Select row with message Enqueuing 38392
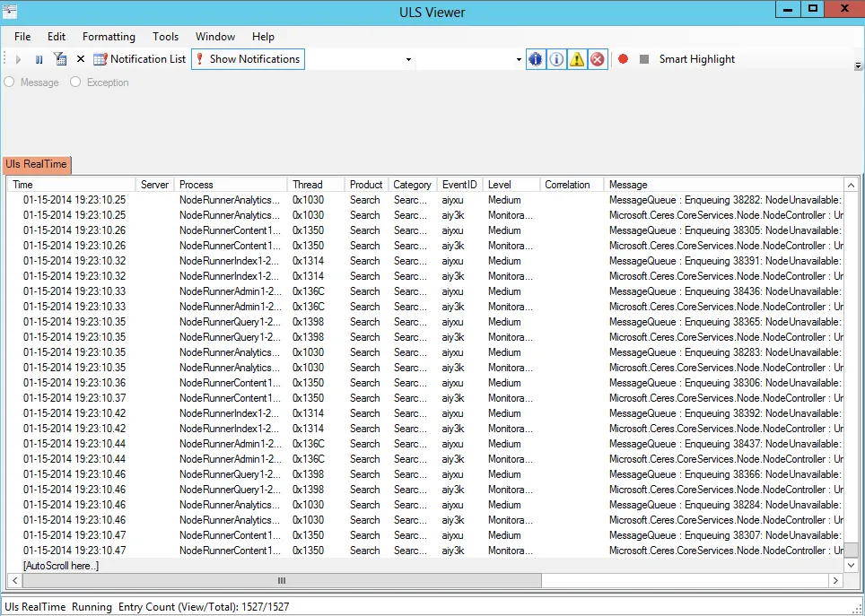 425,413
